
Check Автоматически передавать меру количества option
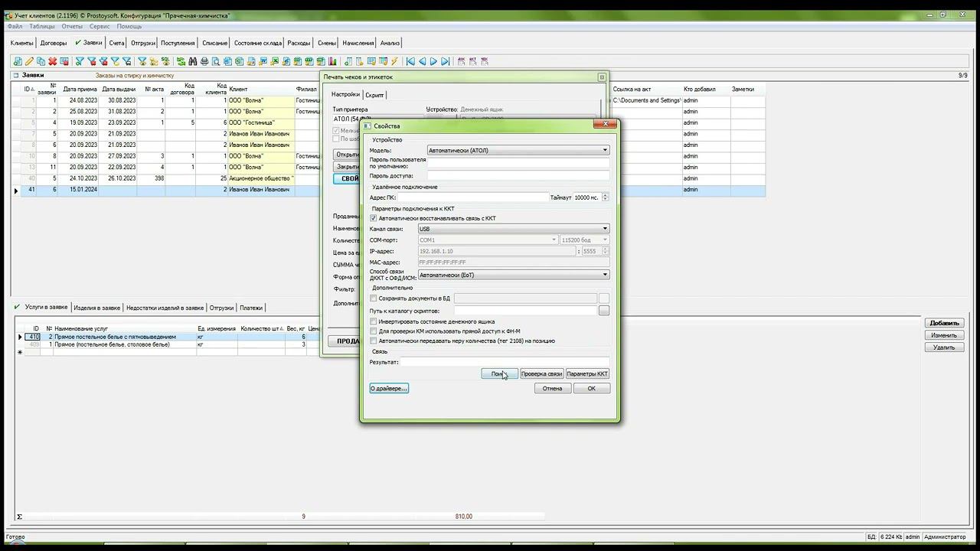pyautogui.click(x=374, y=341)
